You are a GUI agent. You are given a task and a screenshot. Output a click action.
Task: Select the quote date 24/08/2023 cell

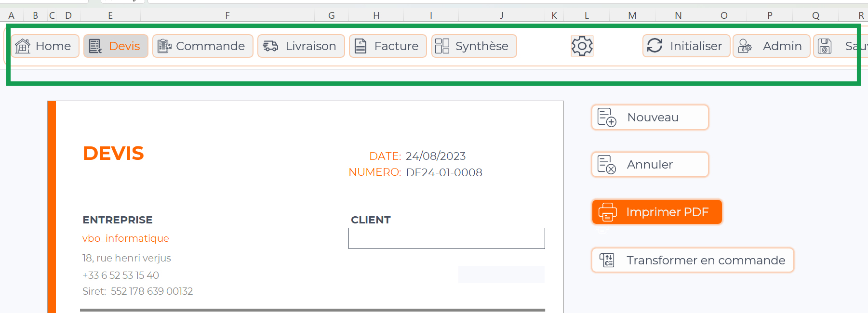tap(435, 156)
